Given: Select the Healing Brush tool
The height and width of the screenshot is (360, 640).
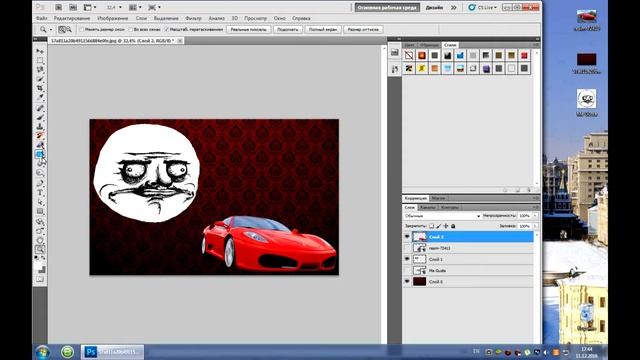Looking at the screenshot, I should tap(40, 108).
